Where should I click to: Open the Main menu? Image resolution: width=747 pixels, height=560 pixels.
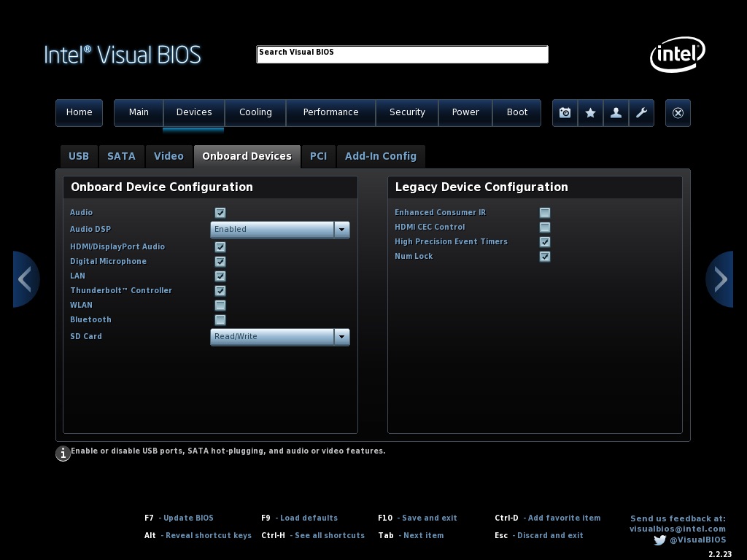click(139, 113)
